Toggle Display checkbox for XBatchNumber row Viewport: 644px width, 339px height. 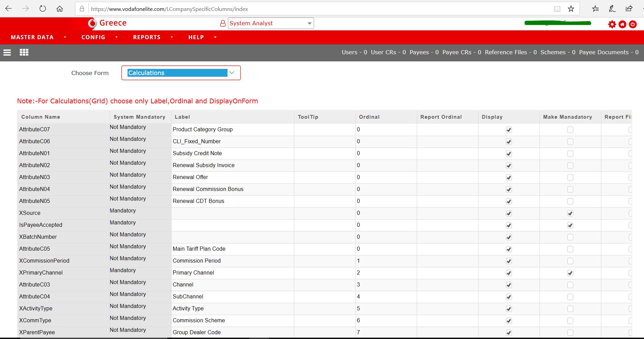click(x=509, y=237)
